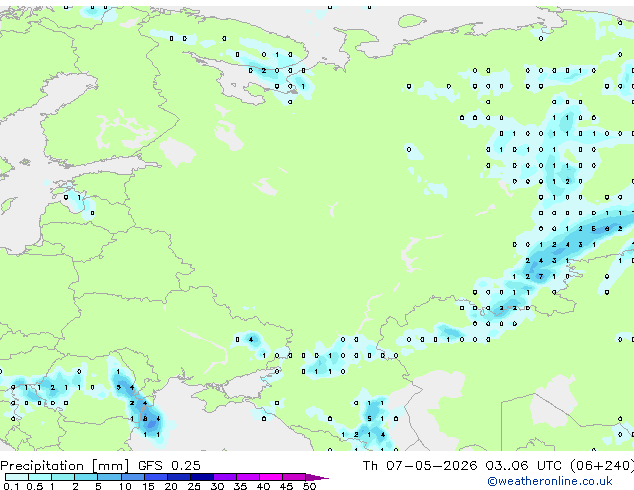
Task: Click the 2–5 mm legend swatch
Action: (x=86, y=477)
